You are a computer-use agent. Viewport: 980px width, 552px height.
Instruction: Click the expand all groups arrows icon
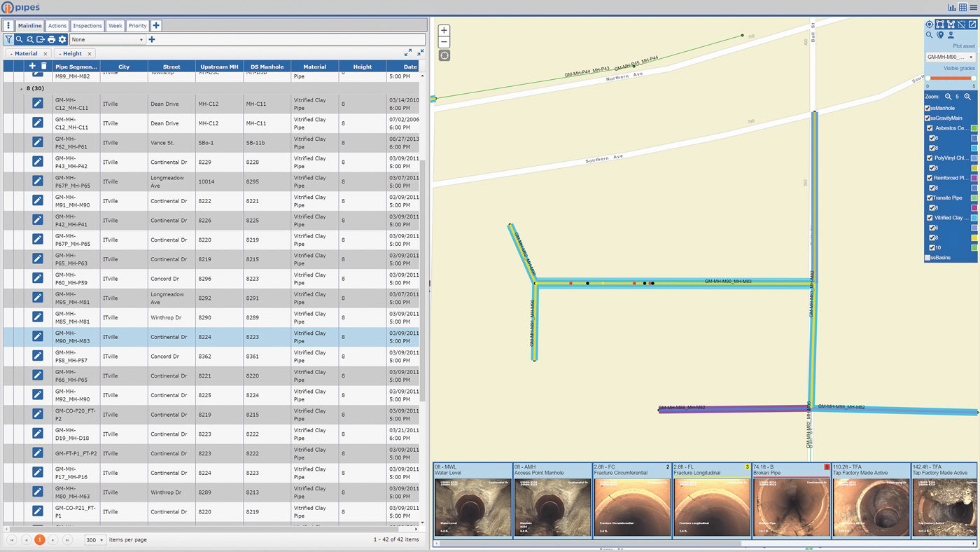click(x=408, y=53)
